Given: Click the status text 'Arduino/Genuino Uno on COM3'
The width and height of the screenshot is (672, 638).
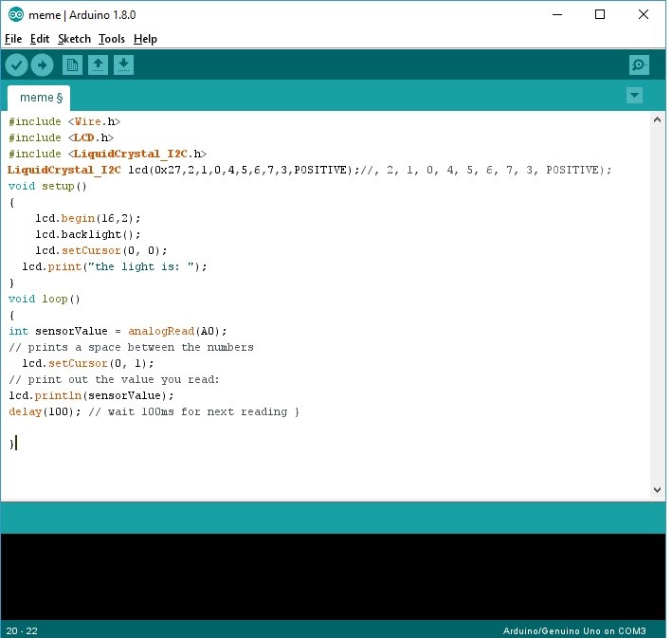Looking at the screenshot, I should [574, 630].
